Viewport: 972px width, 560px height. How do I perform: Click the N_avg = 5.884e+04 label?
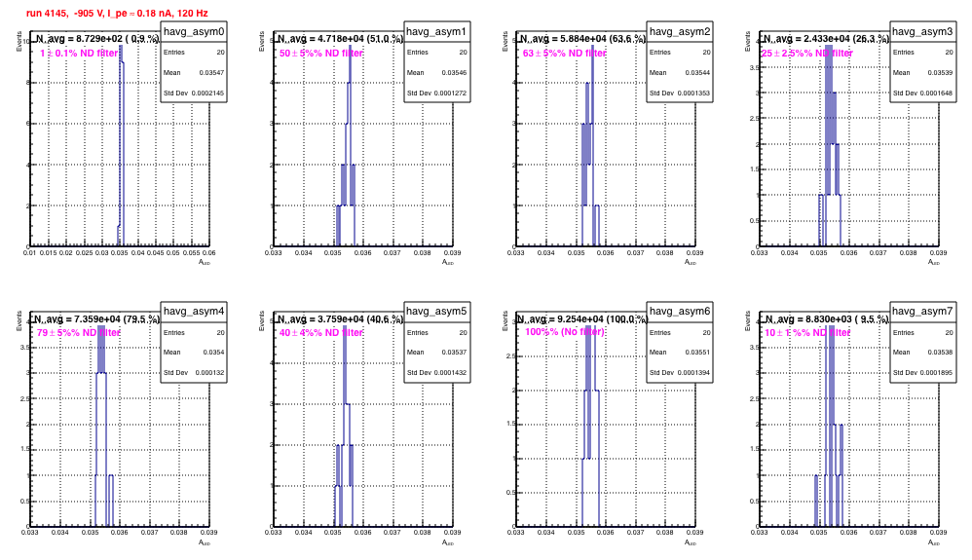coord(582,39)
